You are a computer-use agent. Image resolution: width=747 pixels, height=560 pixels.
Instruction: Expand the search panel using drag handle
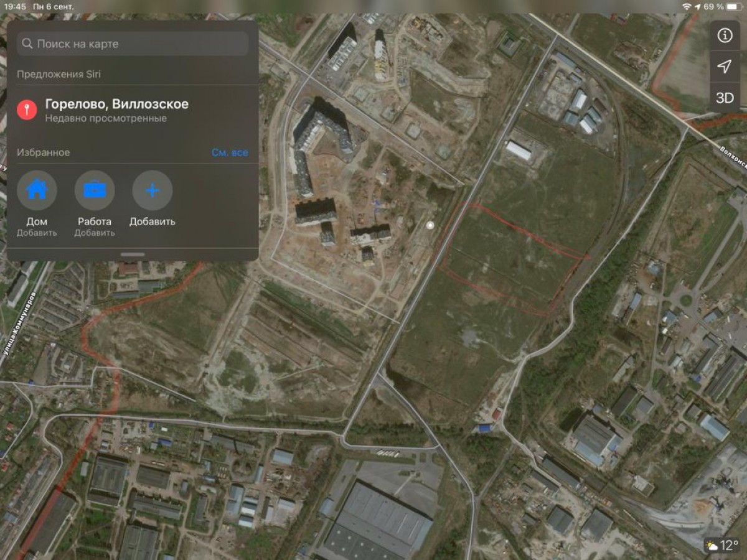tap(133, 254)
